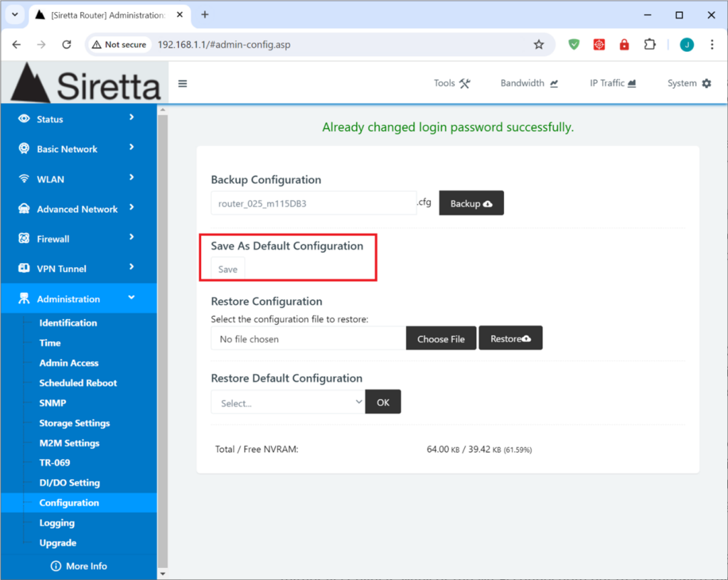Click the Backup button
The height and width of the screenshot is (580, 728).
[x=471, y=203]
